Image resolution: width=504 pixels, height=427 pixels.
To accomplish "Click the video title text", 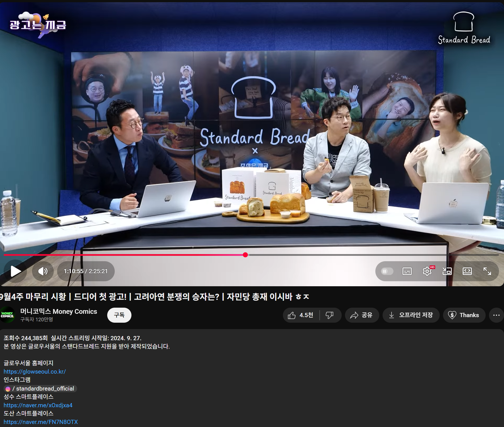I will coord(155,297).
